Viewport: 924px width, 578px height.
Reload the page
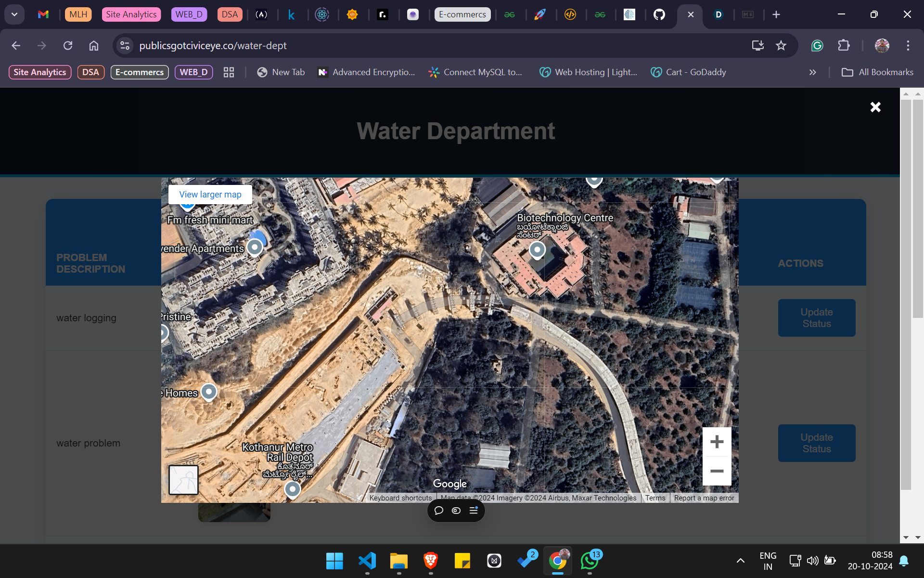(x=68, y=46)
